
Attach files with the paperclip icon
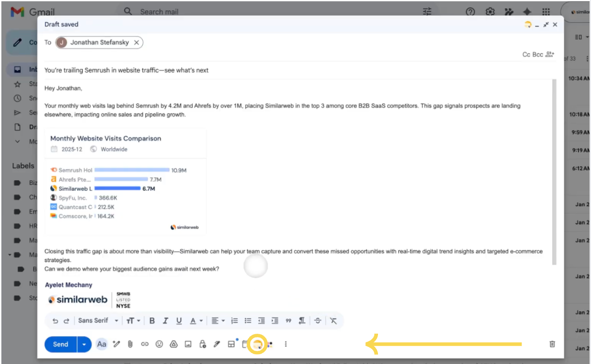coord(131,344)
